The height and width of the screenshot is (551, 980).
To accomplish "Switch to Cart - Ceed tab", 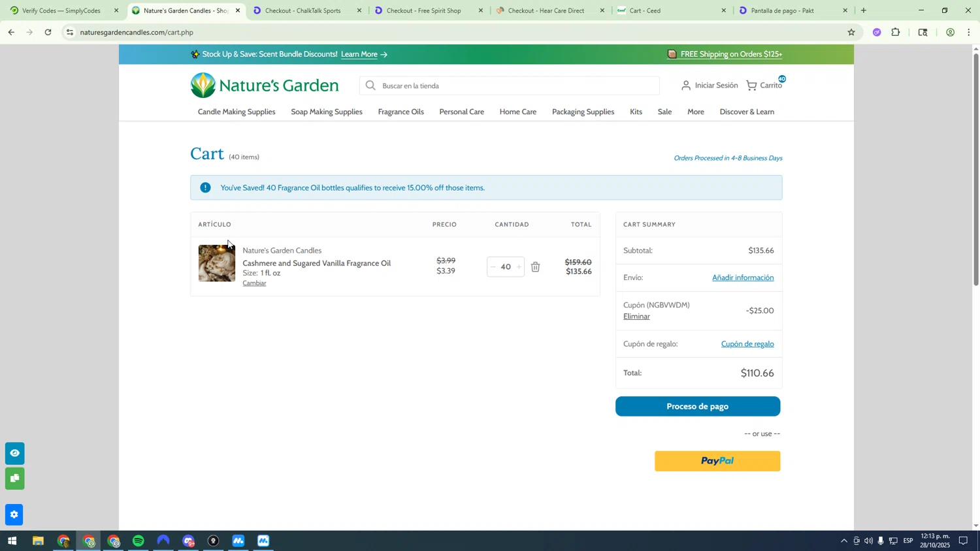I will pos(672,10).
